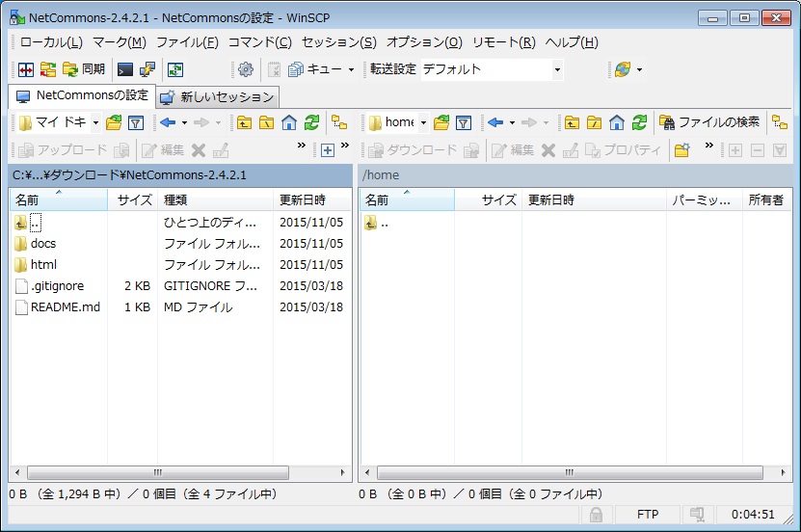Open the ローカル(L) menu
The height and width of the screenshot is (532, 801).
coord(51,42)
